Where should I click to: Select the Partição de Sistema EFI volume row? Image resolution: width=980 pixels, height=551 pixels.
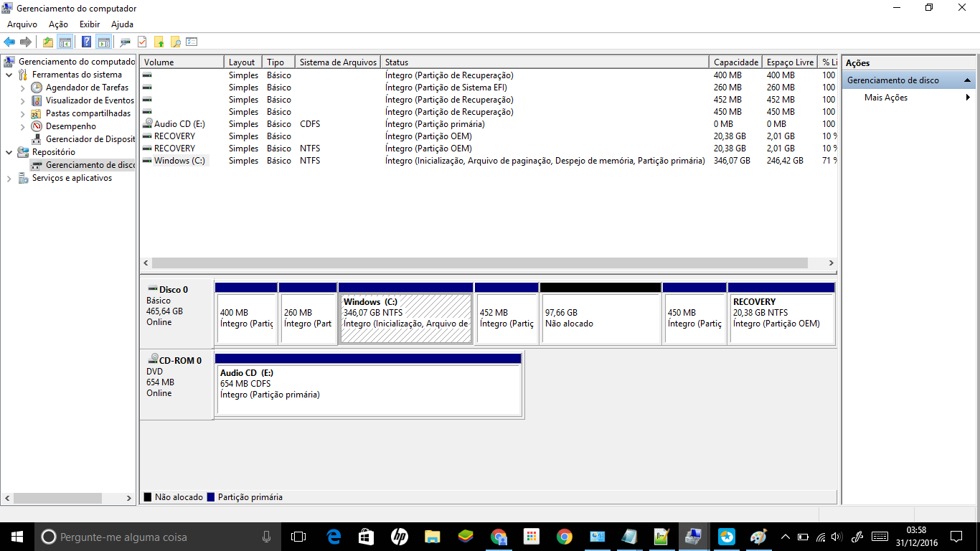click(x=488, y=88)
